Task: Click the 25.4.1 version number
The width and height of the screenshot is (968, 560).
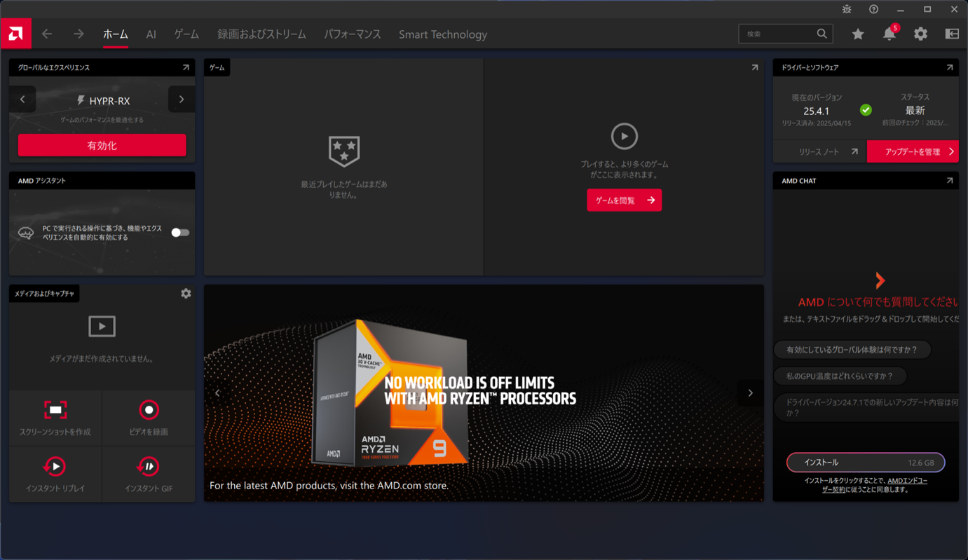Action: pyautogui.click(x=817, y=111)
